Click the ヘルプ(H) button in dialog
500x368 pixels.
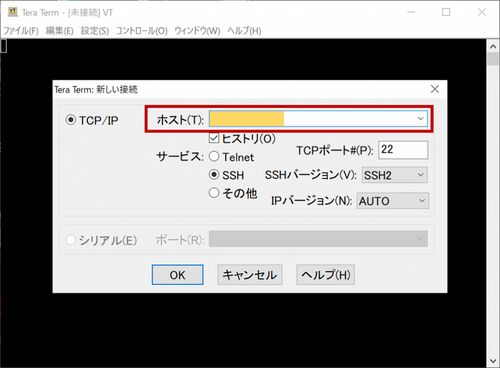pyautogui.click(x=325, y=275)
